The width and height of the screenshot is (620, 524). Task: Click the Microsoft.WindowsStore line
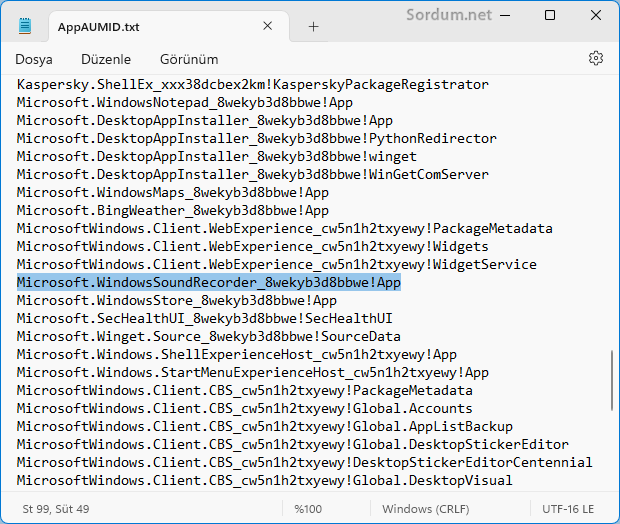[177, 301]
